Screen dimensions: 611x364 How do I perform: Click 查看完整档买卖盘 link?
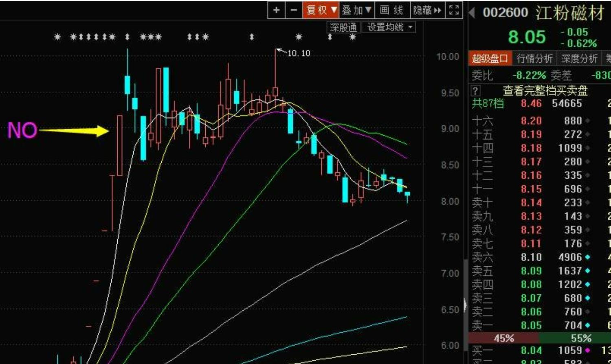[545, 90]
